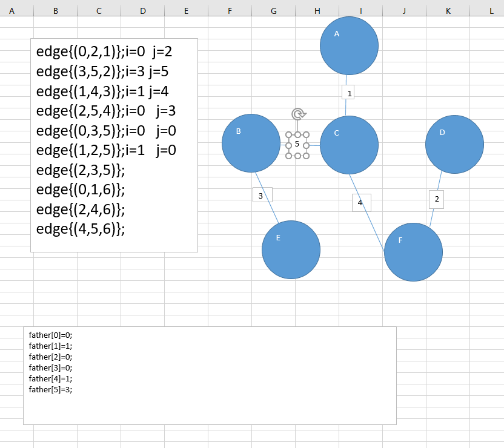The width and height of the screenshot is (504, 448).
Task: Click selected text box with 5
Action: coord(297,145)
